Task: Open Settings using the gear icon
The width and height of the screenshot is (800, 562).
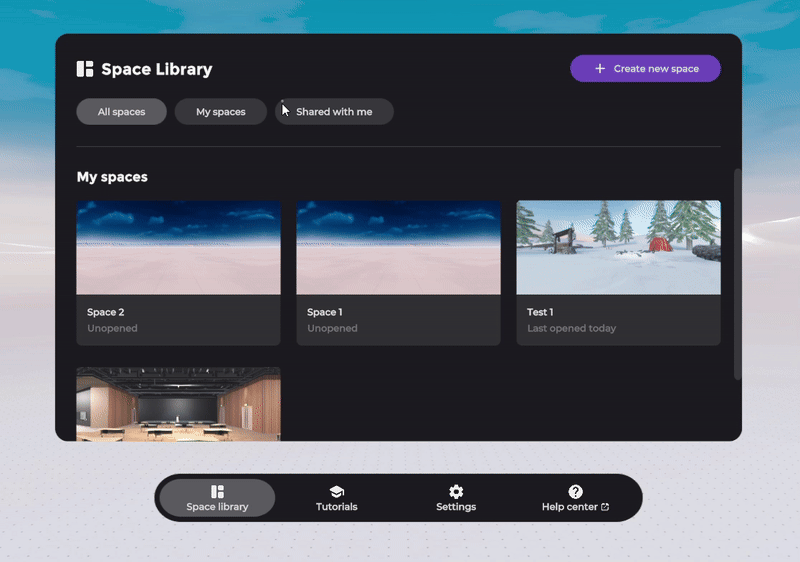Action: pos(456,491)
